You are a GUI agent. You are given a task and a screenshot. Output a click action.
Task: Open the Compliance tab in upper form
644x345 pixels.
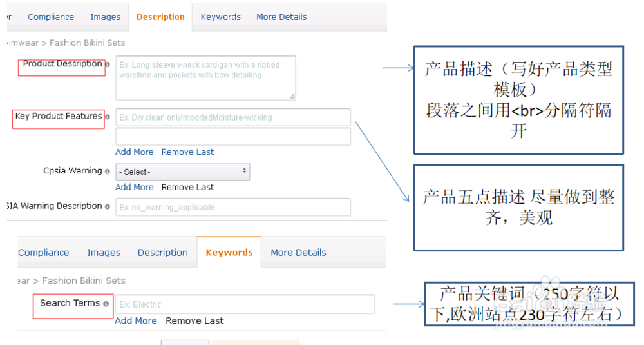tap(51, 17)
